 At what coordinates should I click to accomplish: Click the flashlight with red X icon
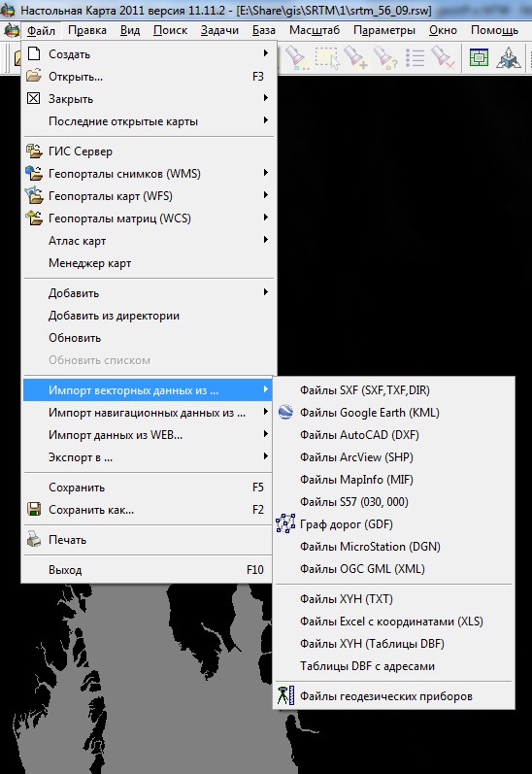pyautogui.click(x=442, y=57)
